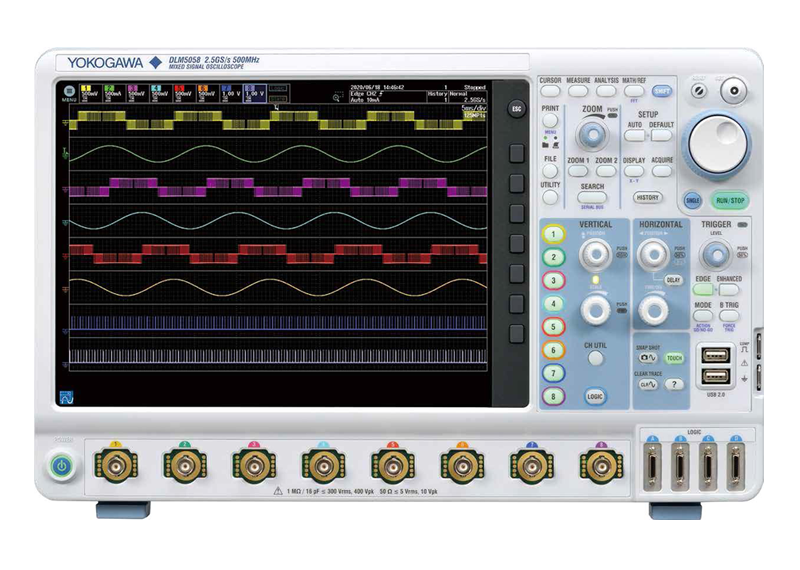
Task: Push the CH UTIL button
Action: click(x=595, y=358)
